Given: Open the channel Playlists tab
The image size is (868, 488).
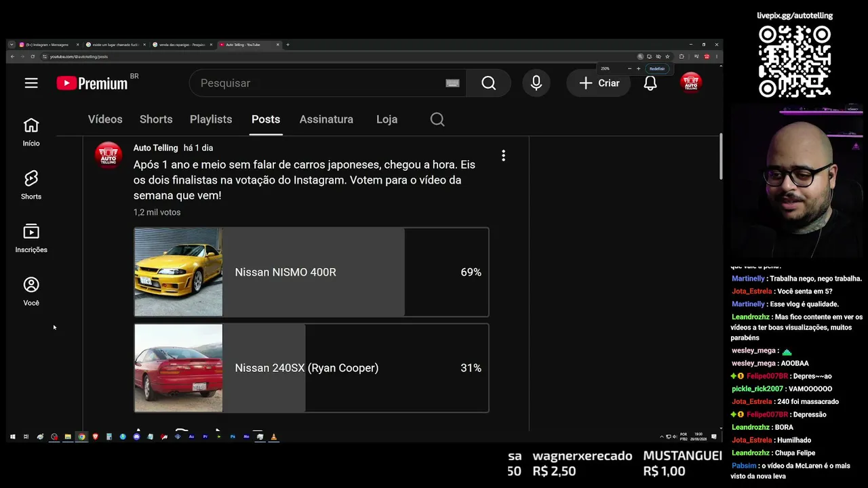Looking at the screenshot, I should coord(211,119).
